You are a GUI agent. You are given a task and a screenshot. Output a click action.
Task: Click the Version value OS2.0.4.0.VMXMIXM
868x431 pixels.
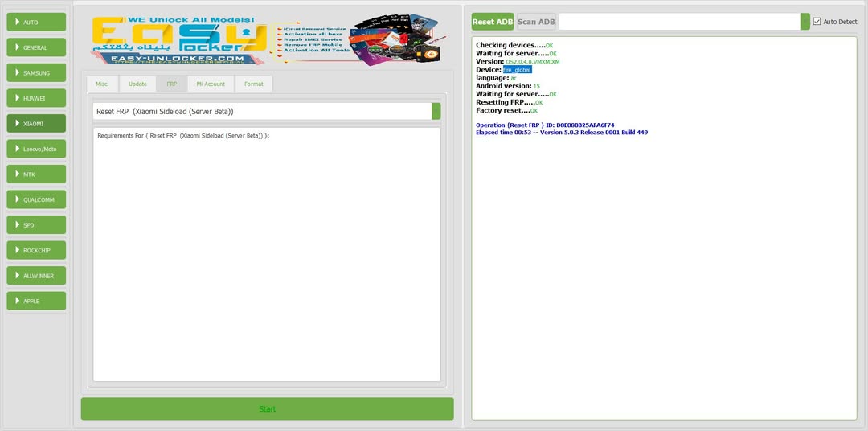[x=533, y=61]
